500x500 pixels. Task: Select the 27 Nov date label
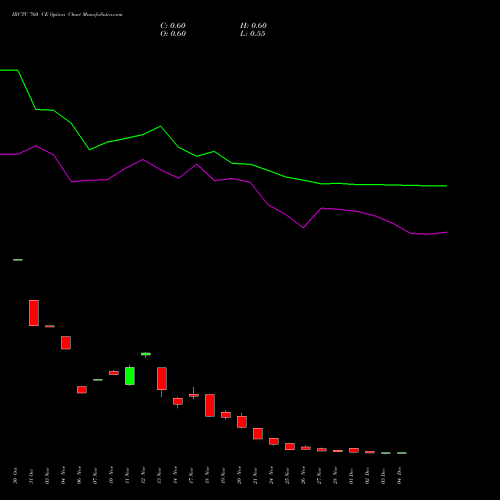(319, 476)
